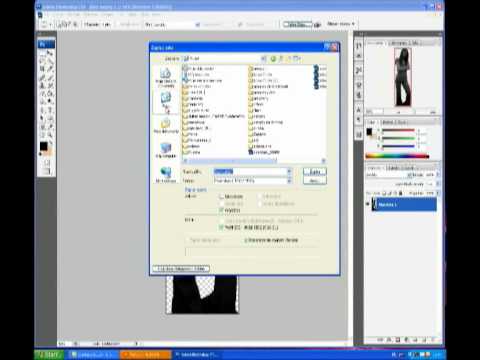This screenshot has height=360, width=480.
Task: Enable the As a Copy checkbox
Action: coord(221,196)
